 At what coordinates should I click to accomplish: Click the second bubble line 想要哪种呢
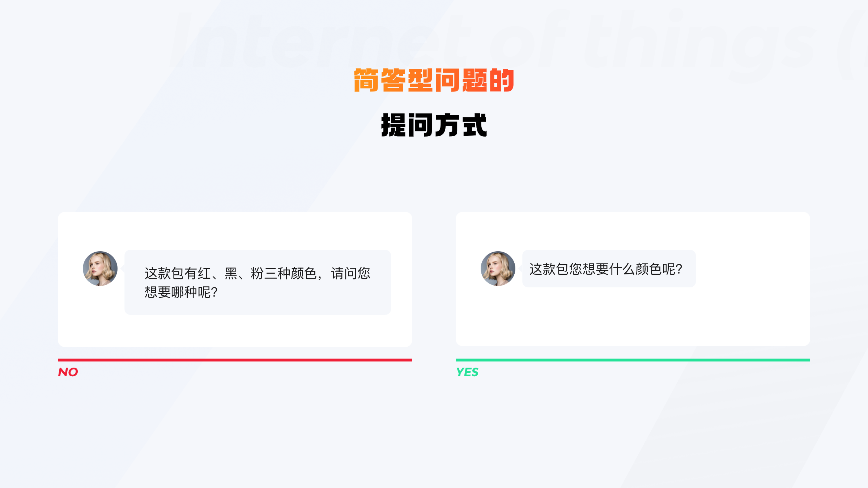tap(181, 292)
